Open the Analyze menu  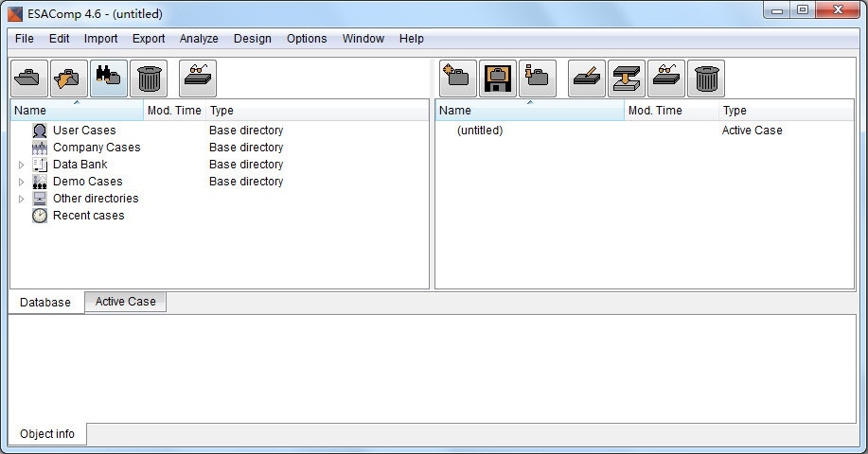tap(199, 39)
